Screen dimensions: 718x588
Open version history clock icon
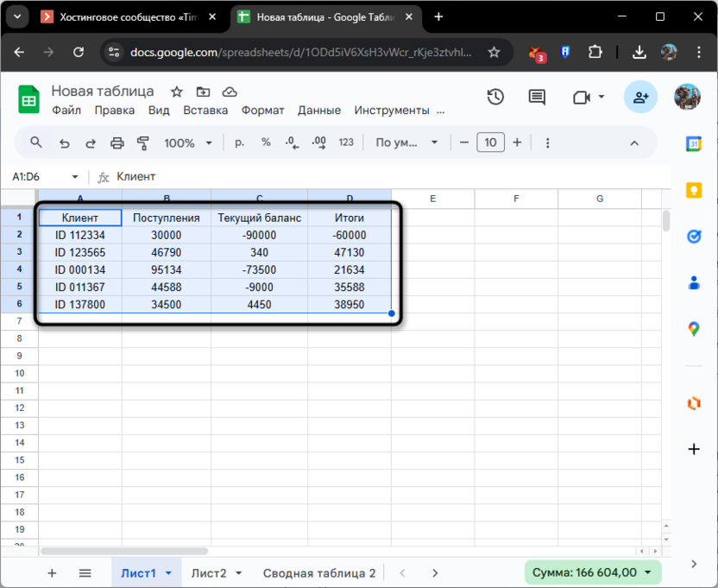coord(495,98)
